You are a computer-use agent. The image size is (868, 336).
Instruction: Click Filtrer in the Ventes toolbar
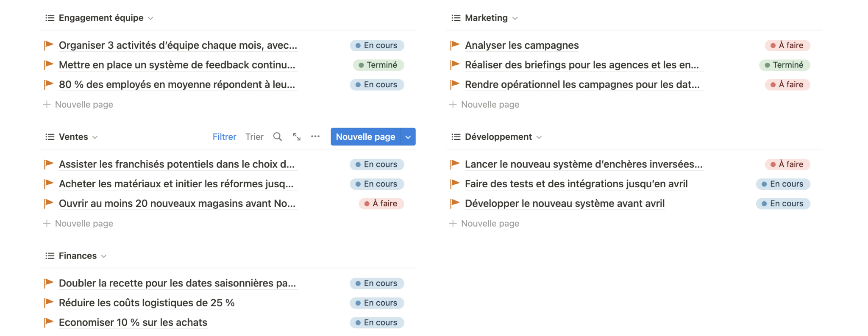(224, 137)
